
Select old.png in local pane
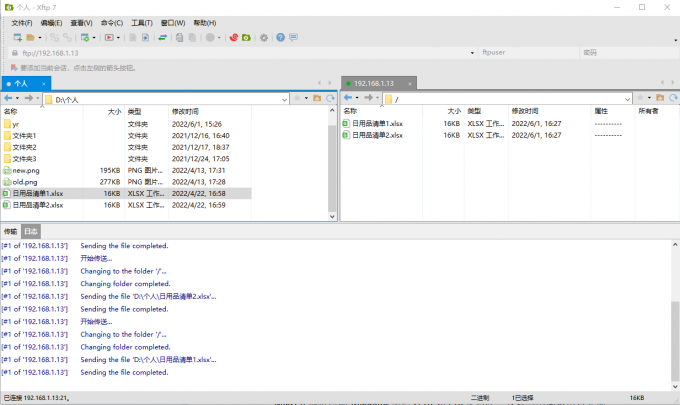[126, 182]
